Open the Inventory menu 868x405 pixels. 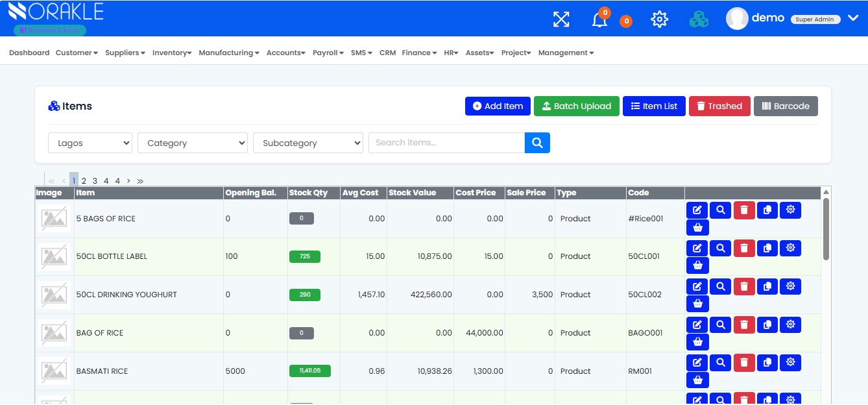coord(172,53)
